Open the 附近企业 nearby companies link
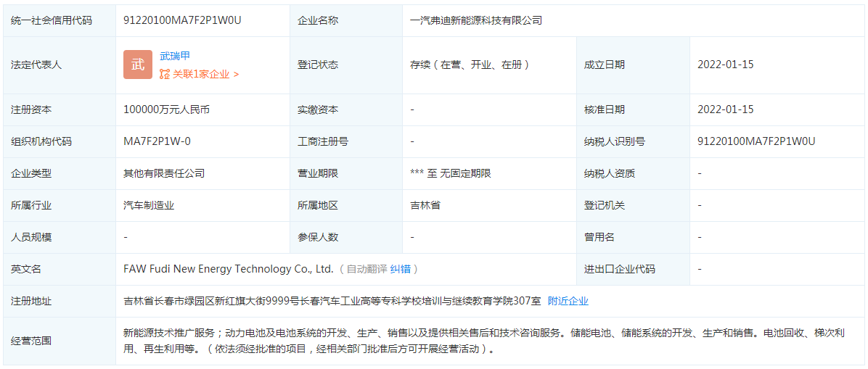This screenshot has width=868, height=369. [568, 302]
